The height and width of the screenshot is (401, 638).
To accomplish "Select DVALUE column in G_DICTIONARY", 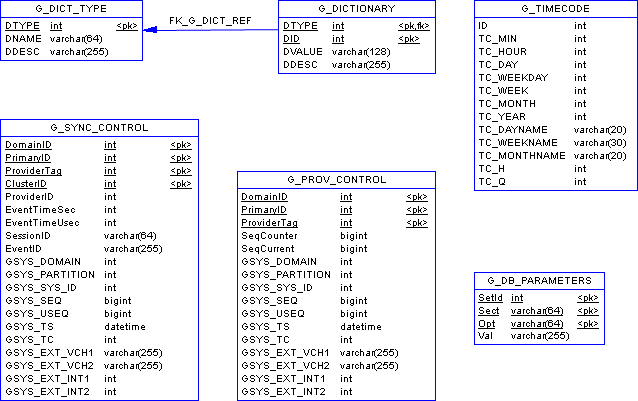I will pyautogui.click(x=303, y=52).
